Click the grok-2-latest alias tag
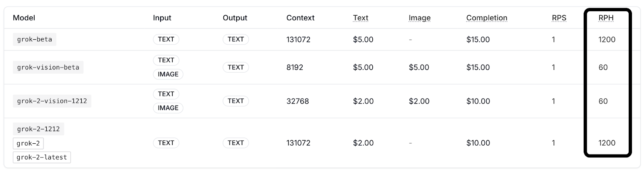The image size is (644, 173). click(x=42, y=157)
